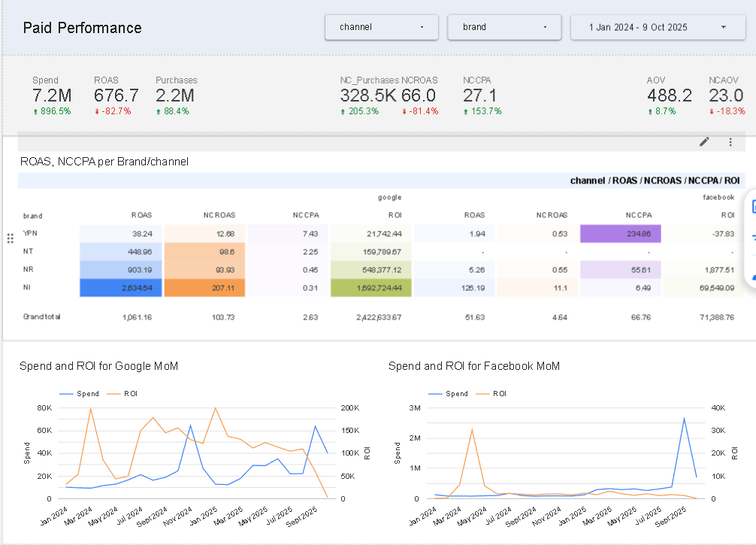Click the google ROI column header
This screenshot has width=756, height=545.
pos(395,215)
